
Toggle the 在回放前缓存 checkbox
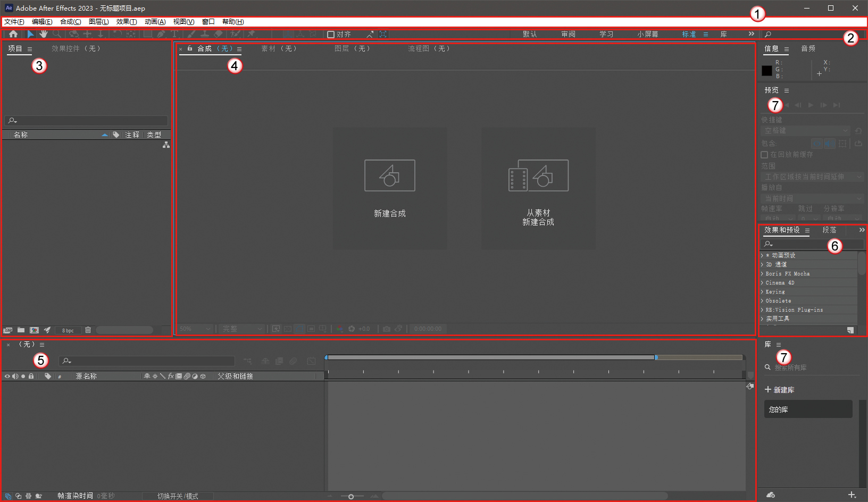(x=764, y=155)
